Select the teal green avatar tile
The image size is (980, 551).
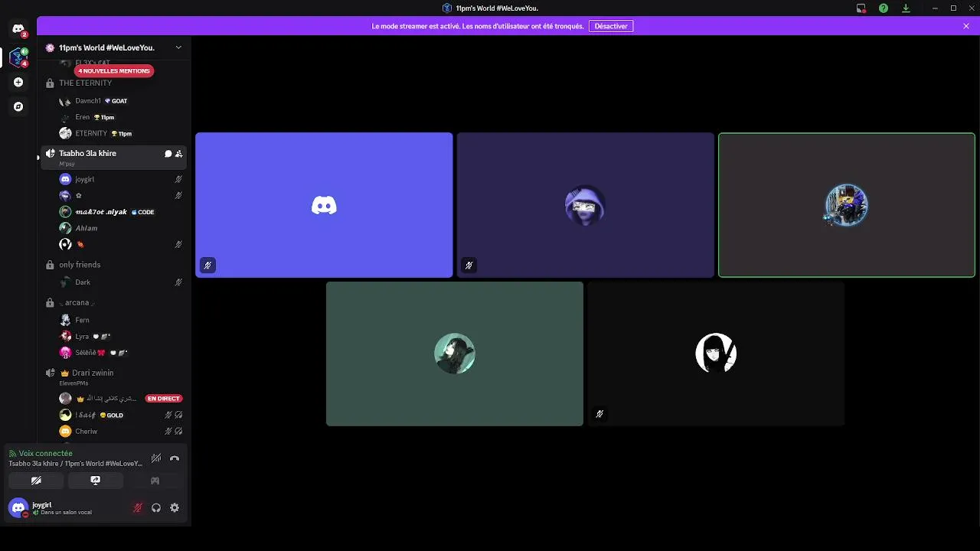(455, 354)
